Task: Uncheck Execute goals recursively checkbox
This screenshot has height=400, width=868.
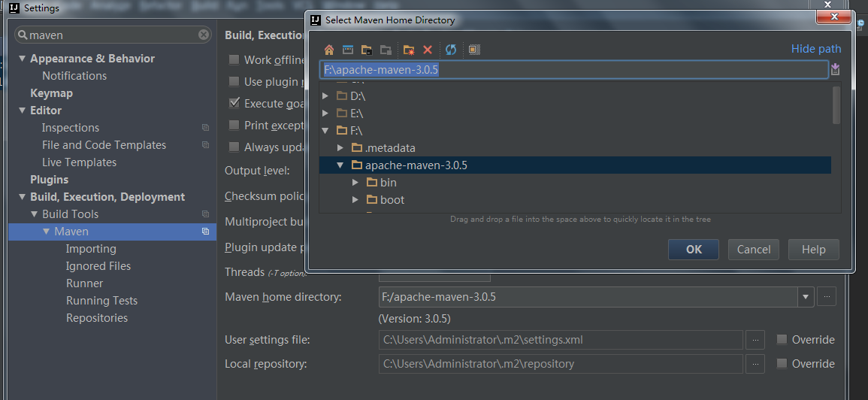Action: (x=234, y=104)
